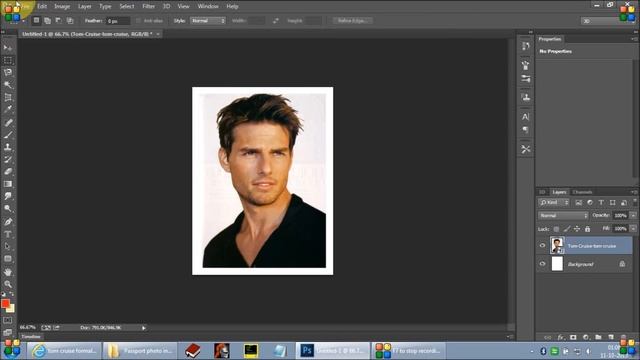The height and width of the screenshot is (360, 640).
Task: Toggle lock transparent pixels
Action: 556,229
